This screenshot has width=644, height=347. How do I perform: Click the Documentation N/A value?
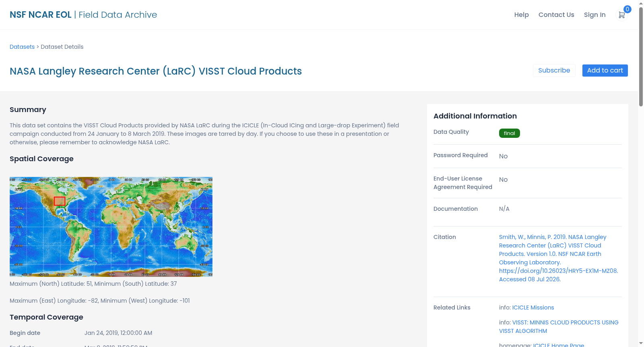pyautogui.click(x=504, y=209)
